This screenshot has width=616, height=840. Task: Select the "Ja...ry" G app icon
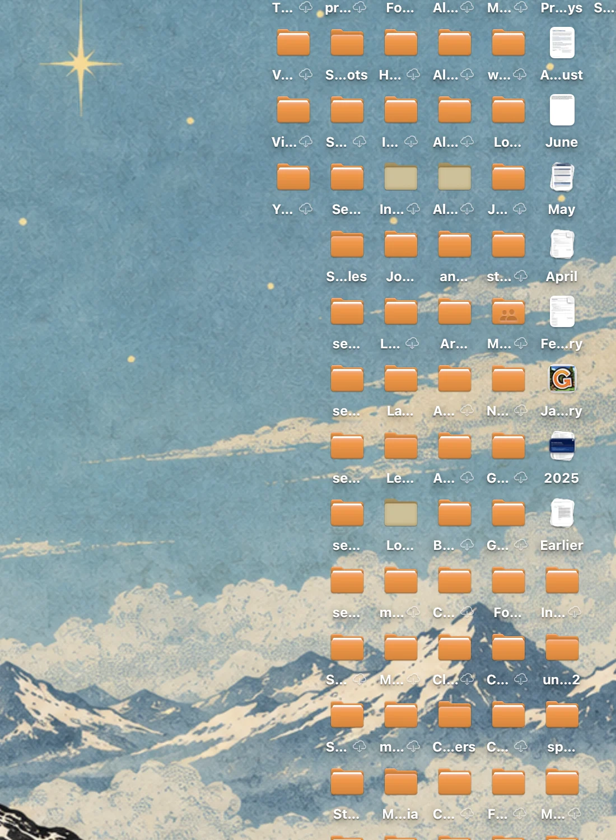(562, 379)
